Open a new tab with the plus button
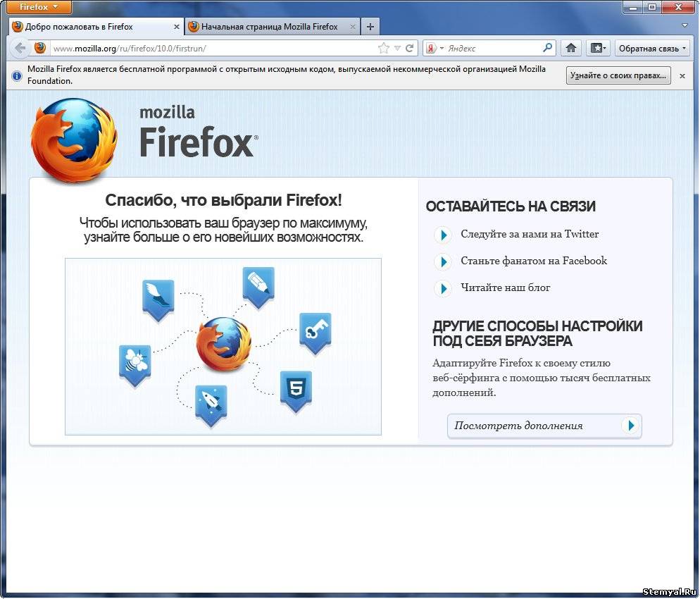Viewport: 700px width, 599px height. [370, 27]
